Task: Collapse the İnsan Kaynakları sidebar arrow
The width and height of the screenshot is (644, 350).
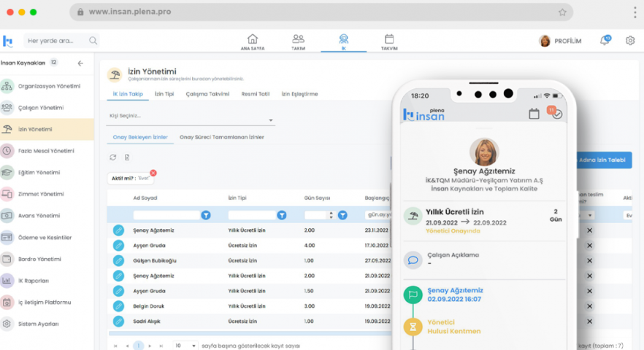Action: [x=80, y=63]
